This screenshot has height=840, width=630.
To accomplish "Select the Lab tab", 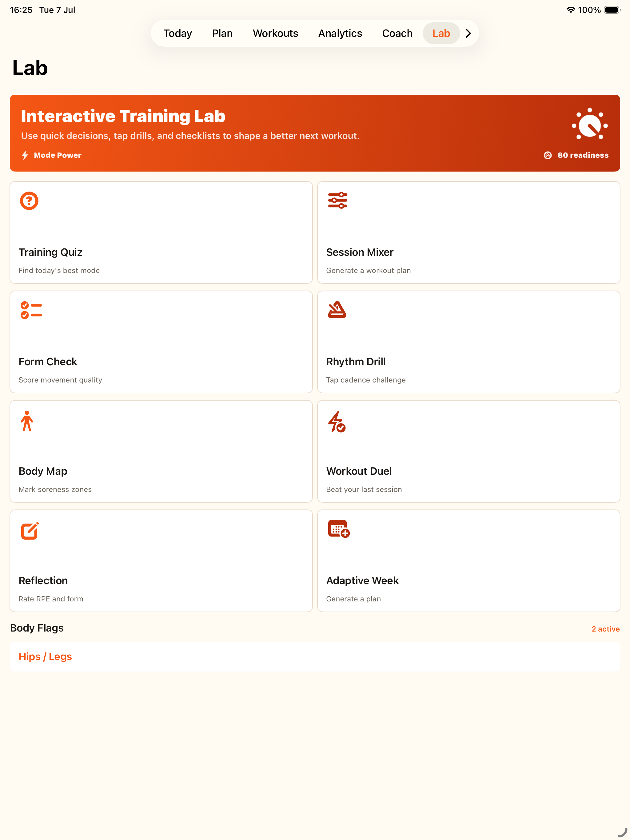I will click(x=441, y=34).
